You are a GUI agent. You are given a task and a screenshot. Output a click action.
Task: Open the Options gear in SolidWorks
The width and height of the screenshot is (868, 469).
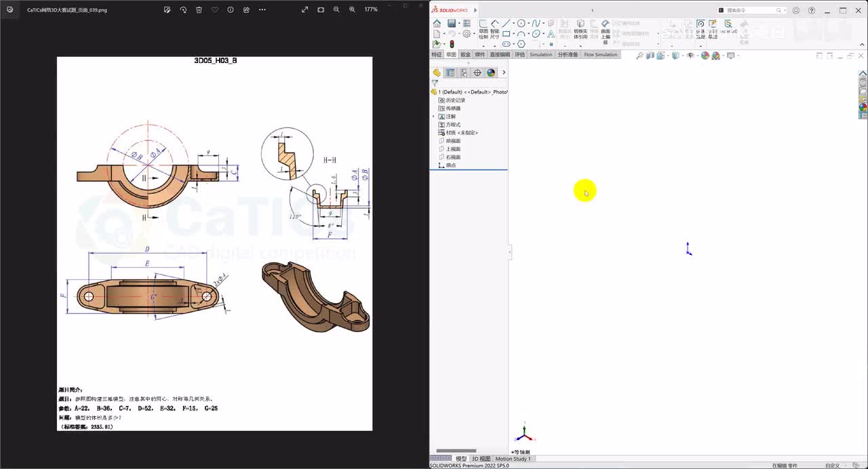coord(467,34)
